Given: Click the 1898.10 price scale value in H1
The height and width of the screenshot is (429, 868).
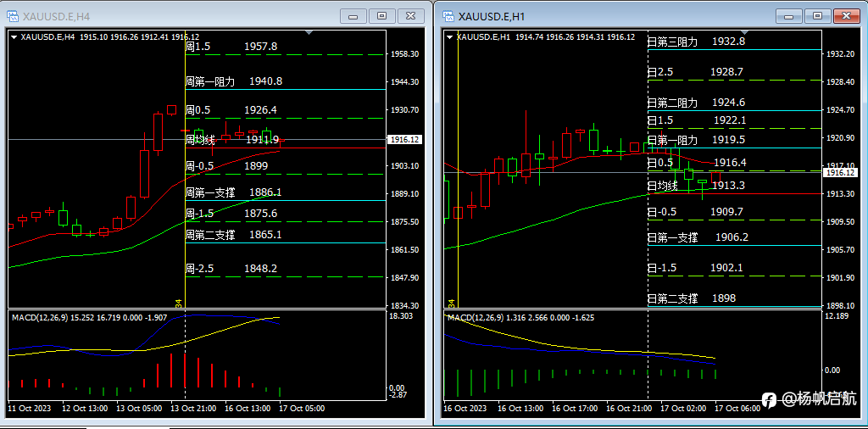Looking at the screenshot, I should [x=840, y=305].
